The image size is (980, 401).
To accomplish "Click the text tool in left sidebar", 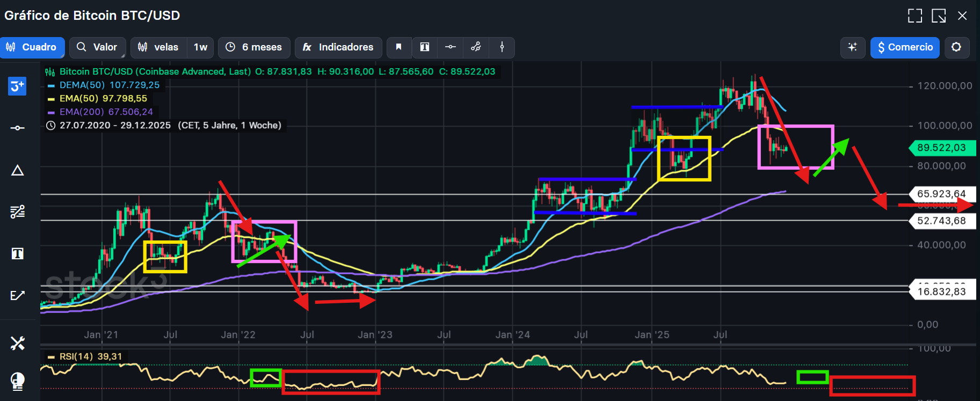I will [17, 253].
